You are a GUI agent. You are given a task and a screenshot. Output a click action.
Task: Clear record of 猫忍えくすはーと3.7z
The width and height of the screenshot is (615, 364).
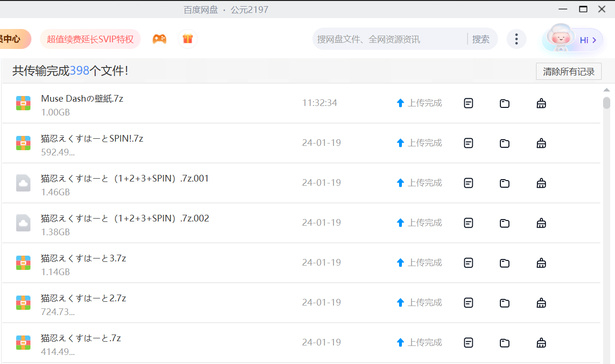point(541,263)
